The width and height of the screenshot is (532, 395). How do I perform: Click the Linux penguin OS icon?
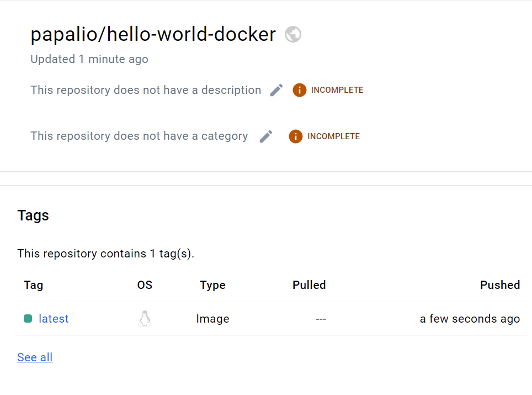coord(145,319)
